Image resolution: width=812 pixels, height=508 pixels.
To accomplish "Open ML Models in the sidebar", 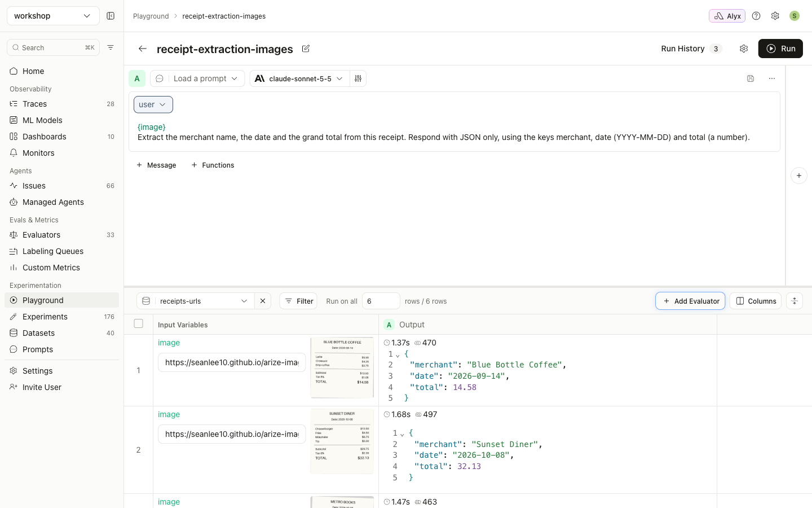I will (x=62, y=120).
